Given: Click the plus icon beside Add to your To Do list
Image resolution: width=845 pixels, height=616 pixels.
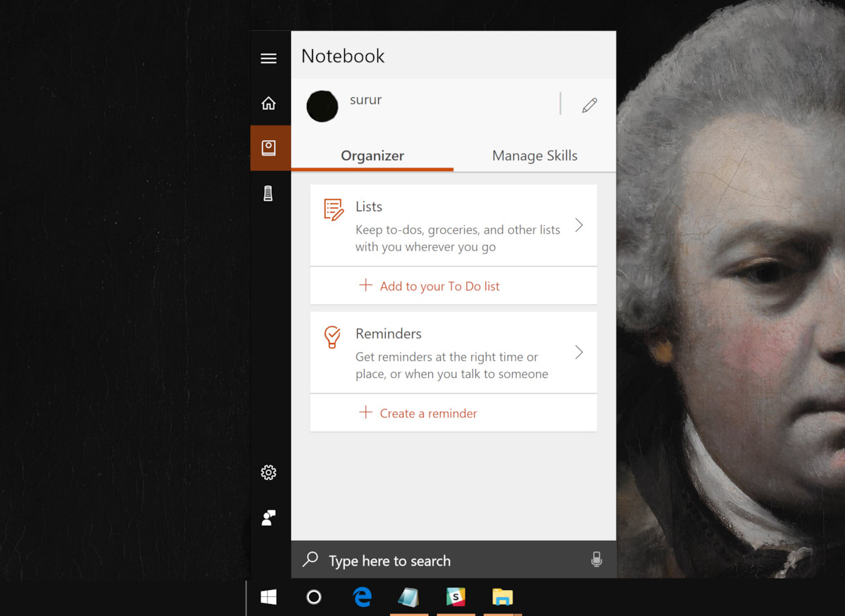Looking at the screenshot, I should pos(365,285).
